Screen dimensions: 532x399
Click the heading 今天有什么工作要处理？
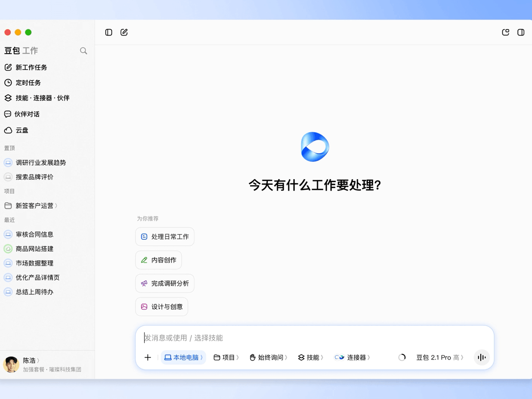(x=315, y=185)
